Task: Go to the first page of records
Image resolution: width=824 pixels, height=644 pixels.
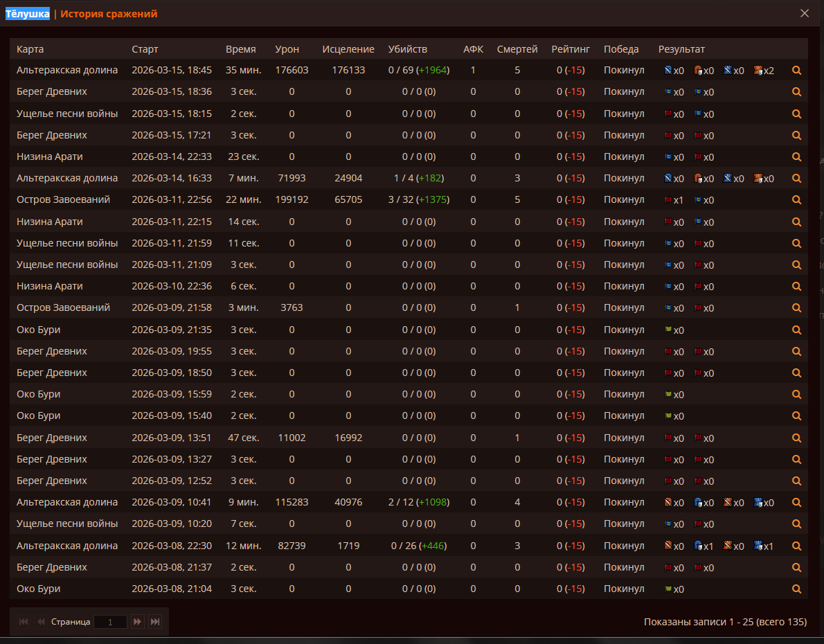Action: [x=24, y=622]
